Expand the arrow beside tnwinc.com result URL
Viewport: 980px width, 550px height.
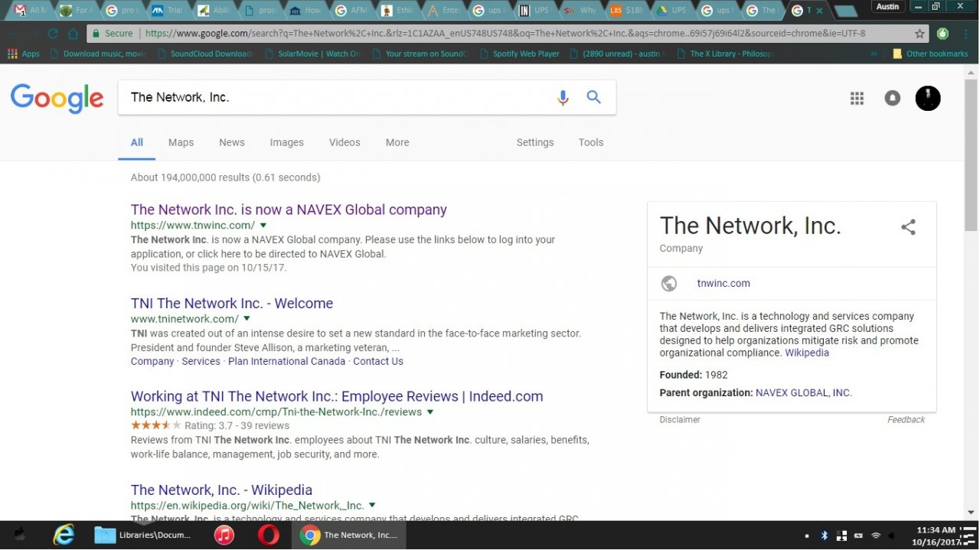click(x=263, y=226)
